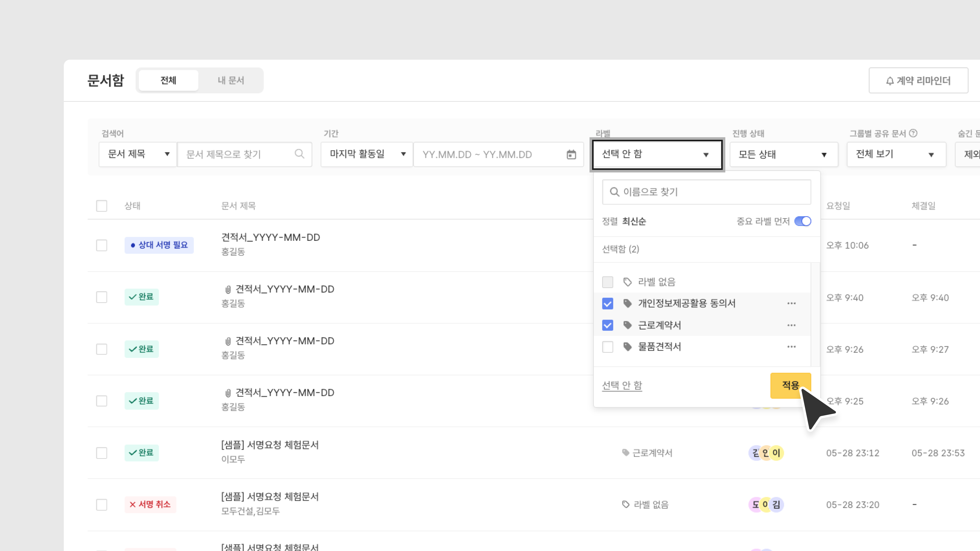The width and height of the screenshot is (980, 551).
Task: Select the 전체 tab
Action: (168, 80)
